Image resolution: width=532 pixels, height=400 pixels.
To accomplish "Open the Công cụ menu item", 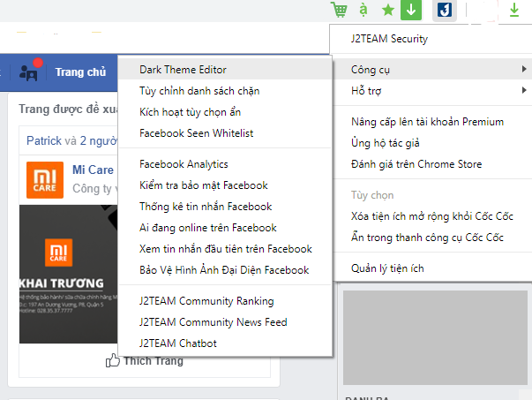I will coord(432,69).
